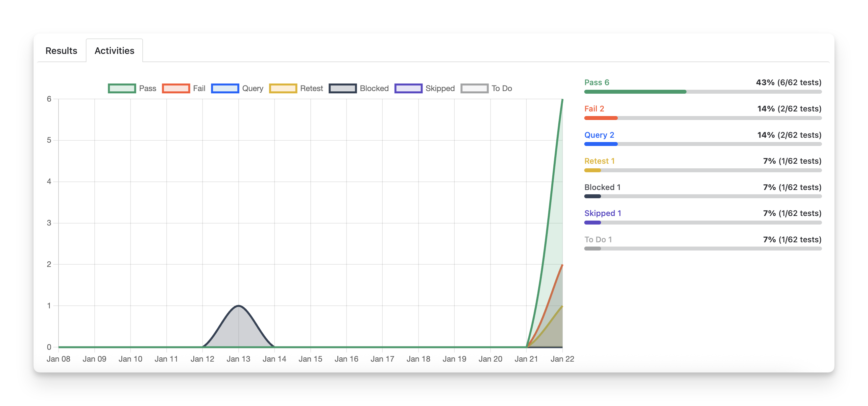
Task: Switch to the Results tab
Action: click(61, 51)
